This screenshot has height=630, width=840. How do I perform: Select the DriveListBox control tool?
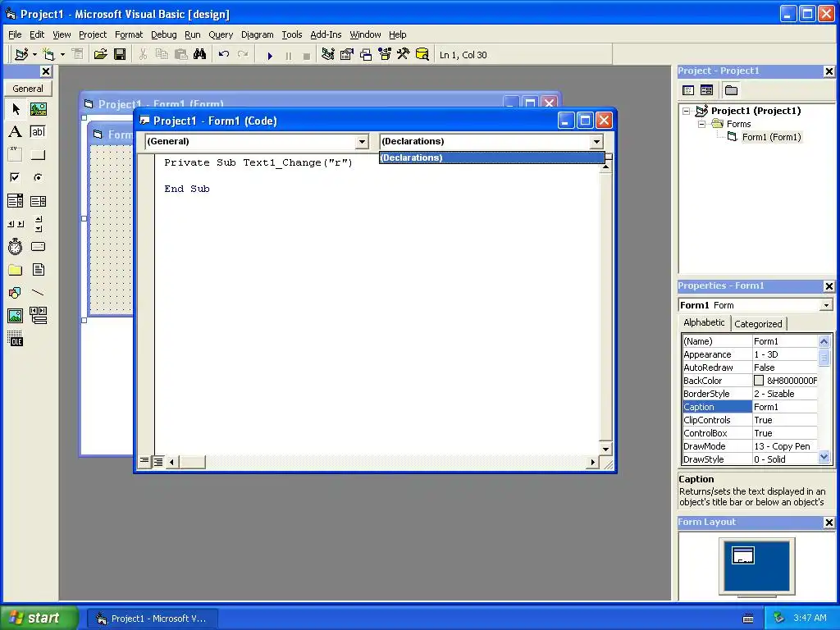38,246
